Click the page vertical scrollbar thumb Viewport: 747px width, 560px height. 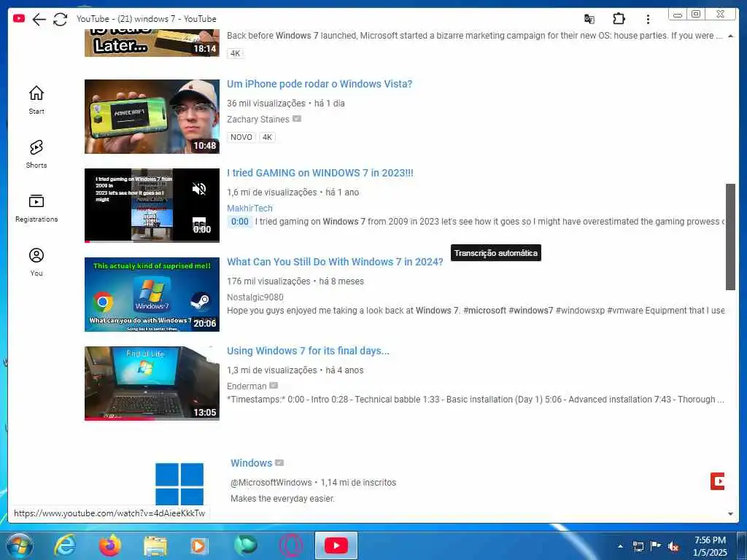coord(730,237)
